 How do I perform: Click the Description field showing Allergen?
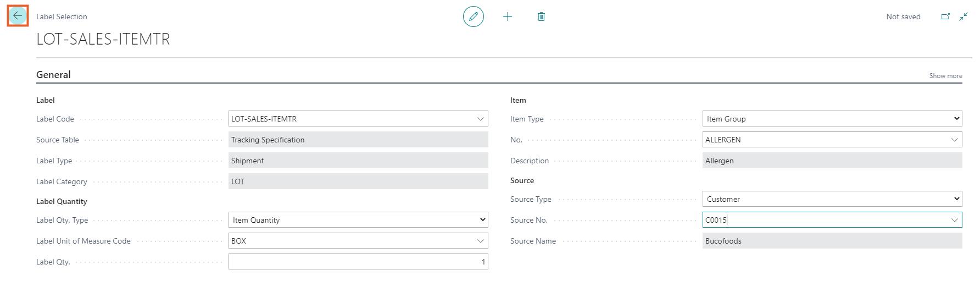point(832,161)
